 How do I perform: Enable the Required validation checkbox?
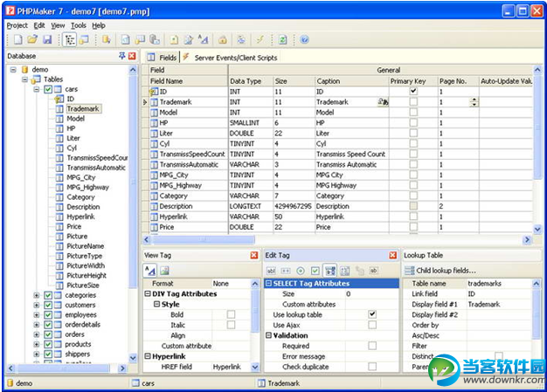pos(372,346)
